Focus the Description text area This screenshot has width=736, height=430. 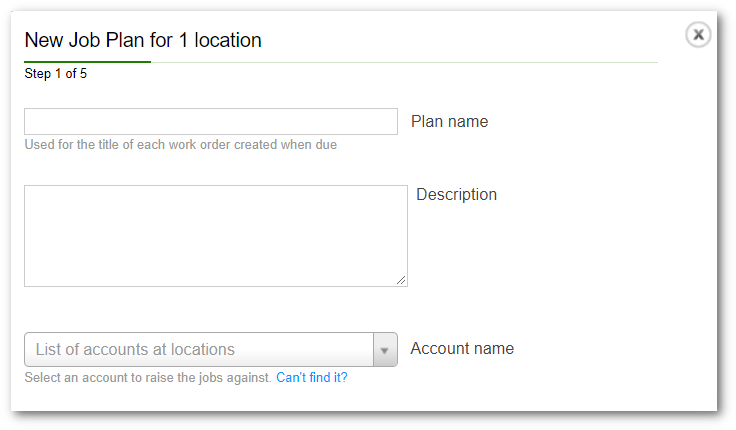click(x=215, y=235)
